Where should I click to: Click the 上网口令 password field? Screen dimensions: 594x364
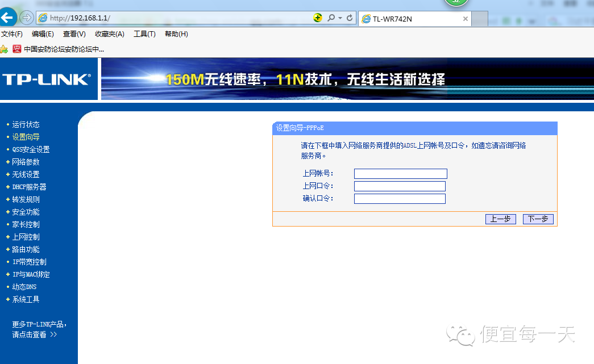pyautogui.click(x=400, y=186)
